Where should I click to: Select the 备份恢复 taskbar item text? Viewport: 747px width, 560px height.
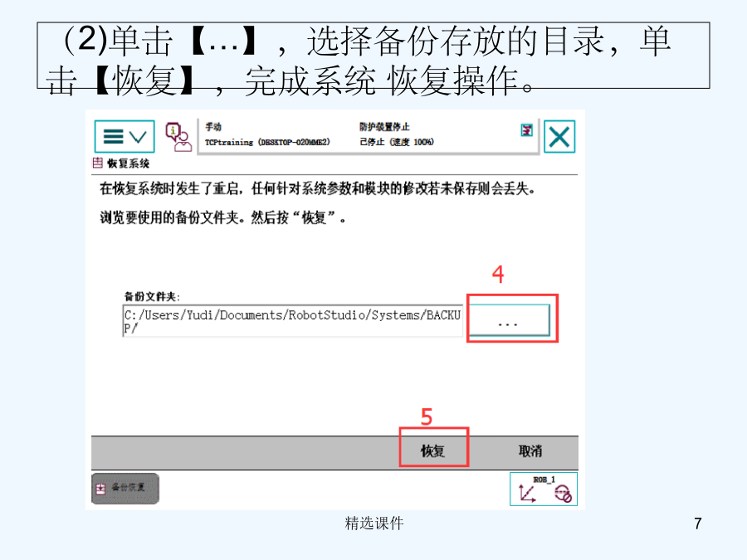click(x=128, y=487)
